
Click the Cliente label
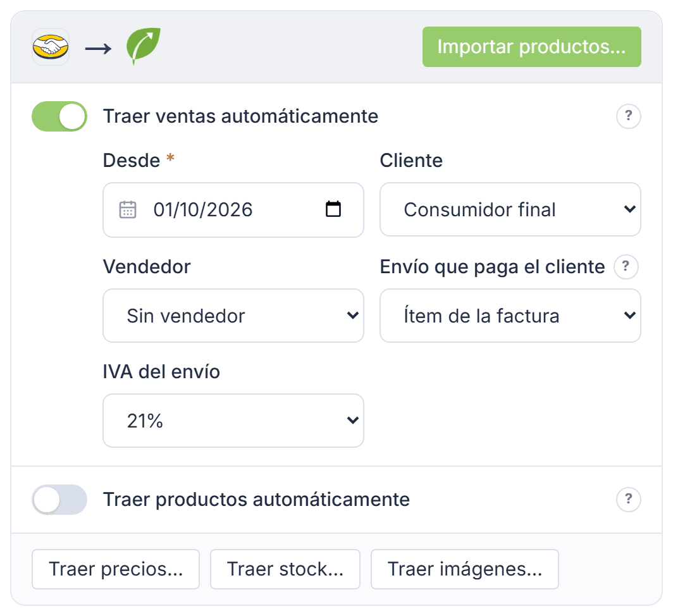(411, 161)
